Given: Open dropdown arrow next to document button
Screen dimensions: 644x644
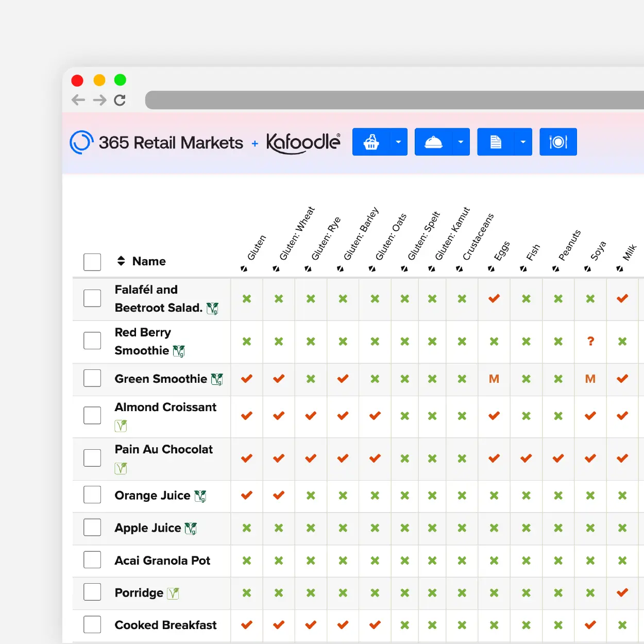Looking at the screenshot, I should tap(523, 142).
